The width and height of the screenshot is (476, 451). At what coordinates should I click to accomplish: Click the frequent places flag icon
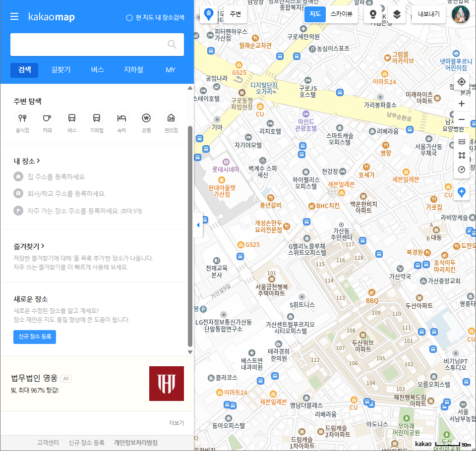click(x=18, y=211)
